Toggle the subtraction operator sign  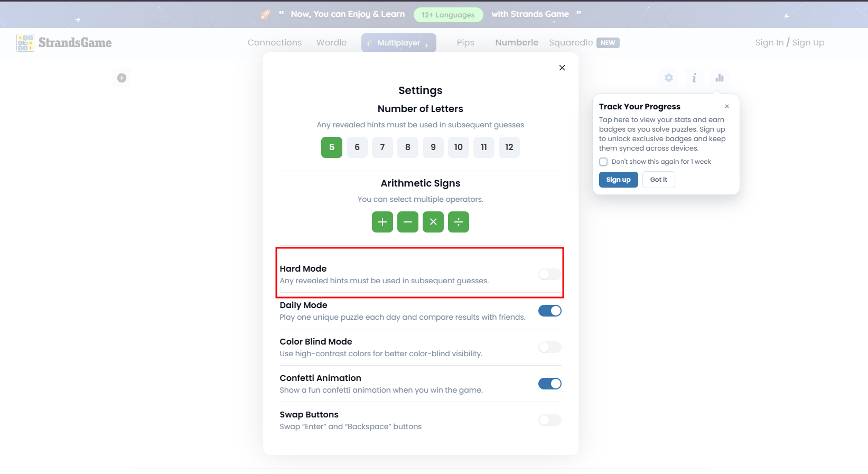(408, 222)
